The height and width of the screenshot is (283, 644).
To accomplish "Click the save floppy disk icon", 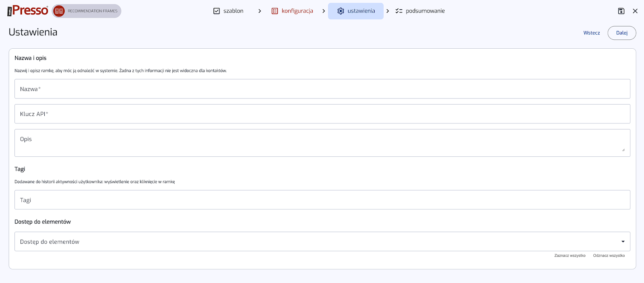I will [621, 11].
